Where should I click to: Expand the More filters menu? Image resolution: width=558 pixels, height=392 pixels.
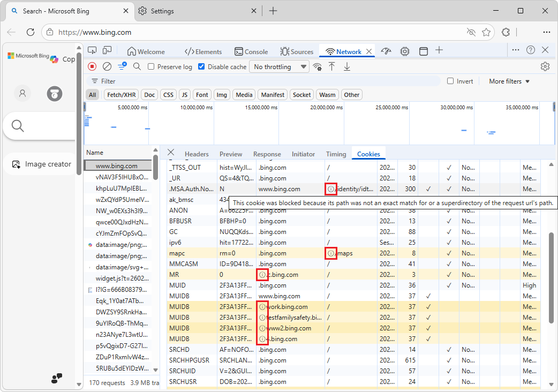508,81
